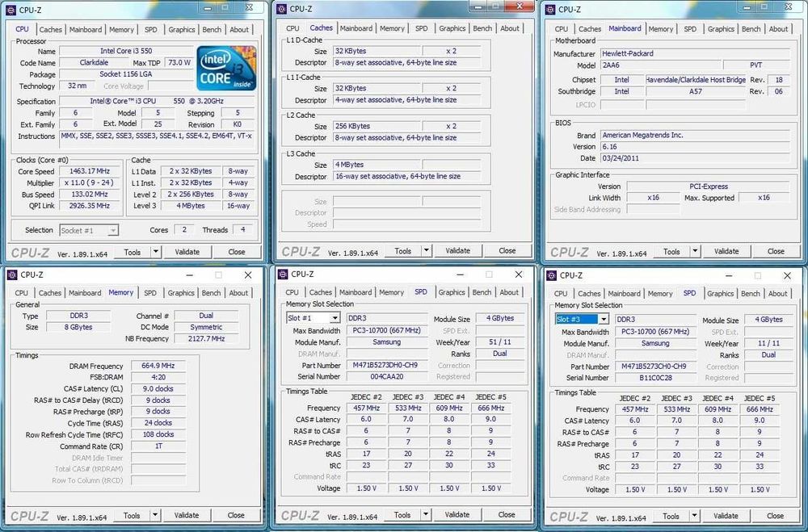The height and width of the screenshot is (532, 808).
Task: Maximize the Slot #3 SPD window
Action: click(758, 275)
